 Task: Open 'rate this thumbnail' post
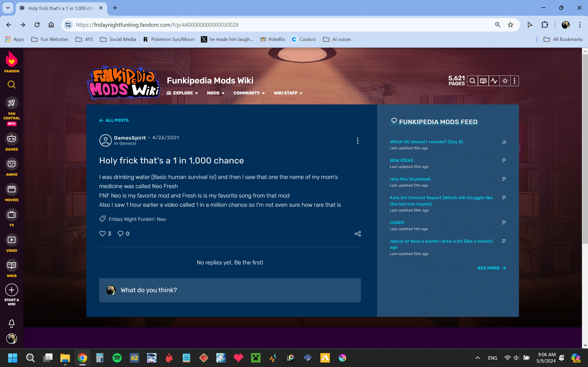pos(410,179)
